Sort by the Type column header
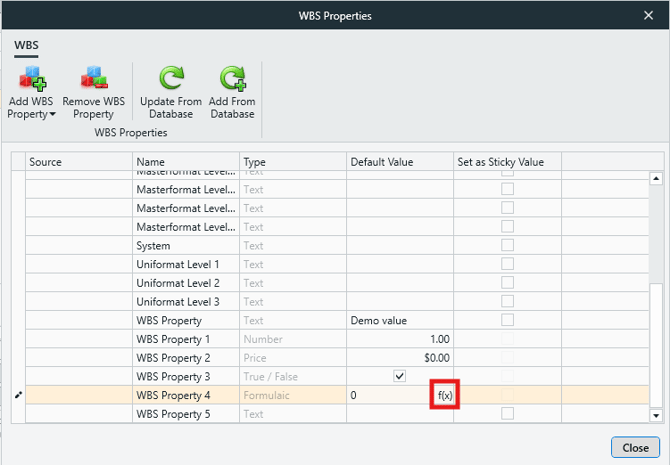670x465 pixels. click(293, 162)
